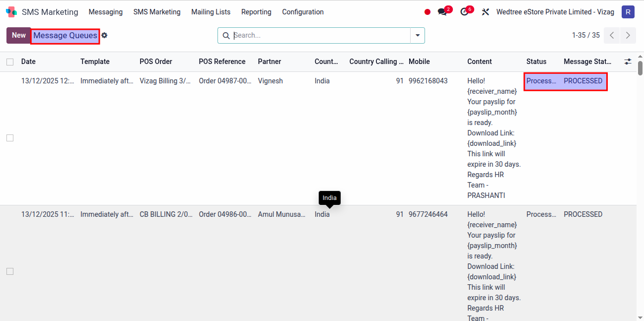Open the Reporting menu
The height and width of the screenshot is (321, 644).
tap(256, 12)
